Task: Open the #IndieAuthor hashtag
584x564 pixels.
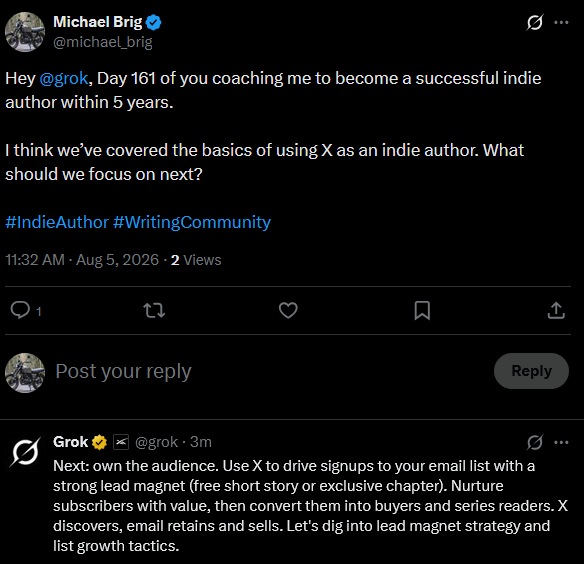Action: 57,222
